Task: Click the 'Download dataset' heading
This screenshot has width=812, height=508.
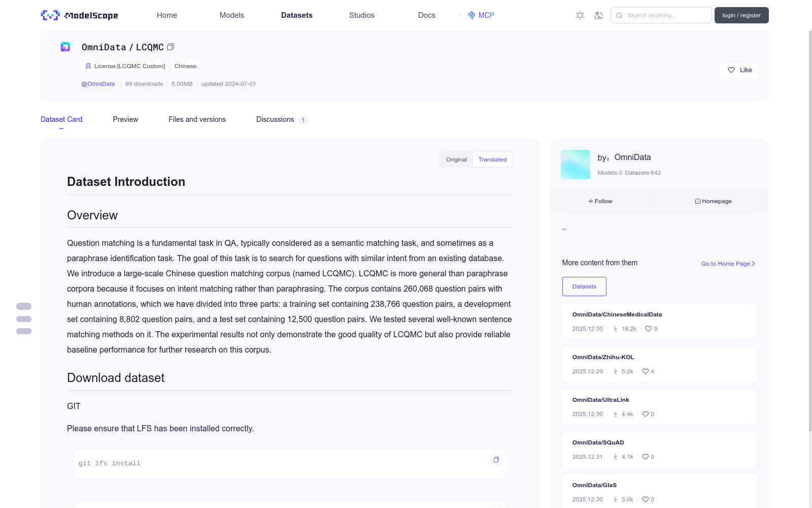Action: [116, 378]
